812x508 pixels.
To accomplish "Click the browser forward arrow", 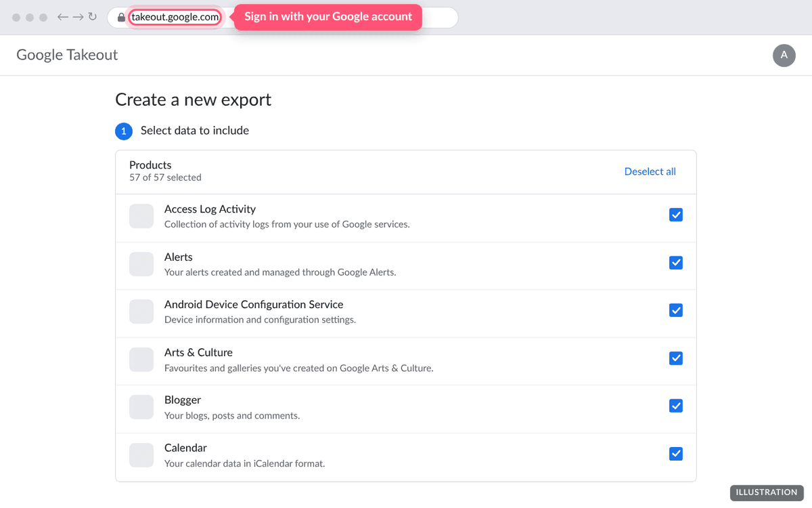I will click(78, 17).
